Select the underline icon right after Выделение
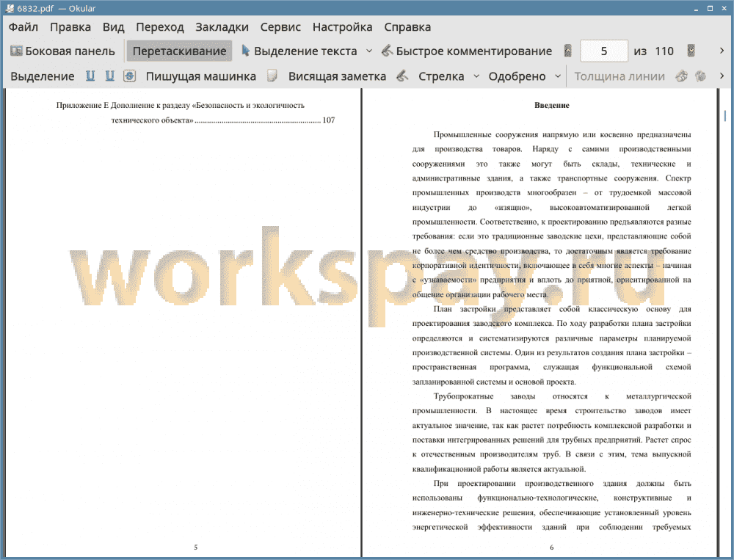 click(x=90, y=76)
